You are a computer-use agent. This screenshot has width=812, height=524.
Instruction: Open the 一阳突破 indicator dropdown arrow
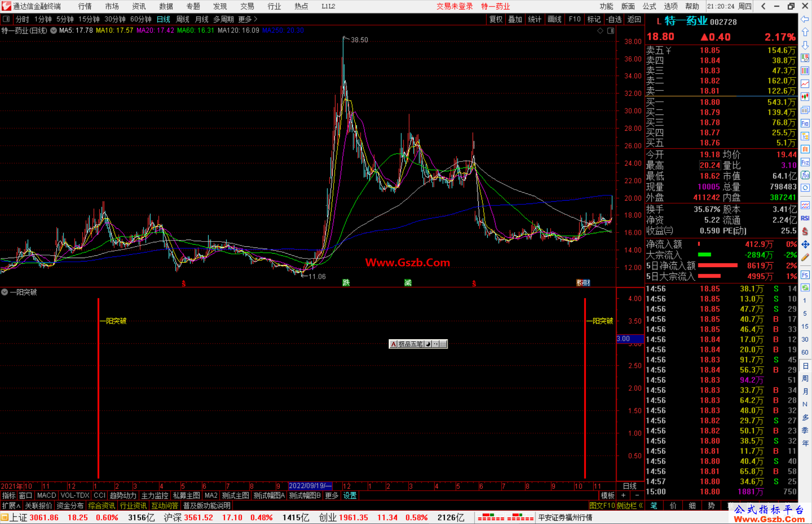point(5,292)
